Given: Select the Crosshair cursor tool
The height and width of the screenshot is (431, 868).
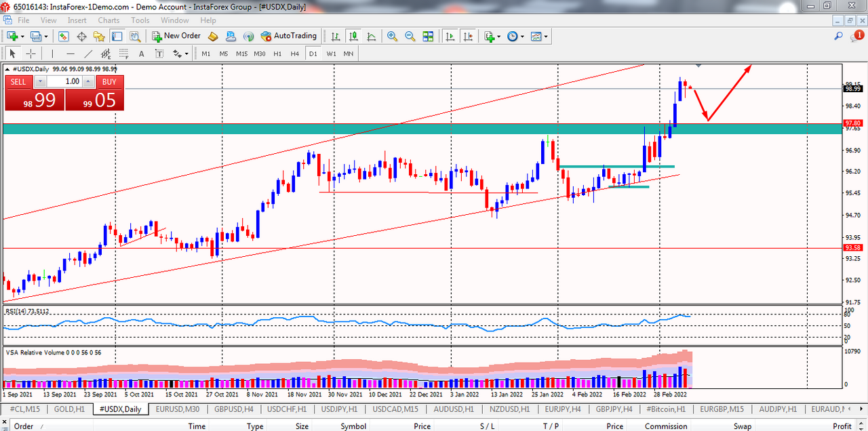Looking at the screenshot, I should pos(31,54).
